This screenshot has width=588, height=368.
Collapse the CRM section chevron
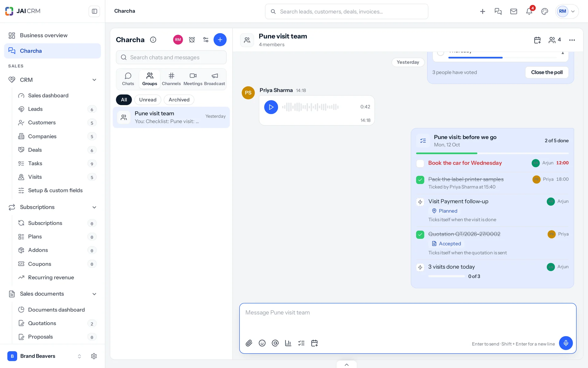coord(94,80)
